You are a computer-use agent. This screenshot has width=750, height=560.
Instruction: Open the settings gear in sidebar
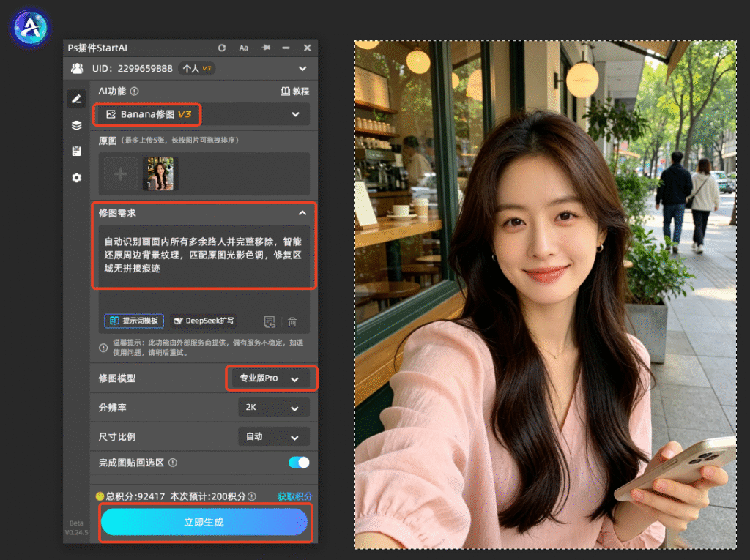[76, 178]
